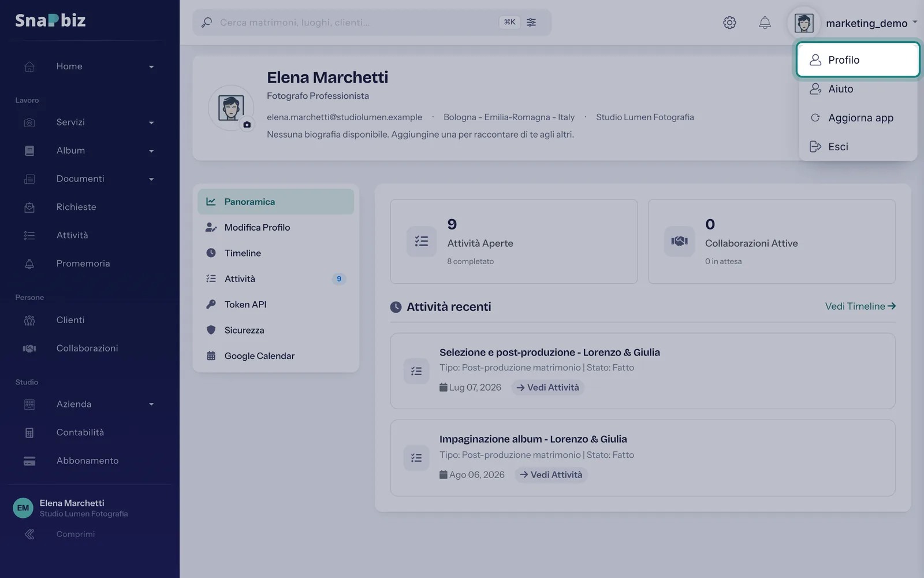Click the Abbonamento card icon
This screenshot has height=578, width=924.
point(29,461)
